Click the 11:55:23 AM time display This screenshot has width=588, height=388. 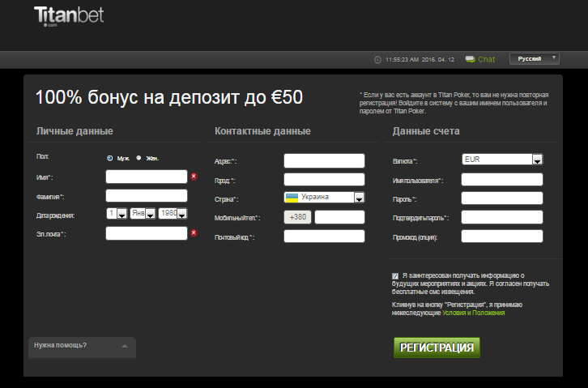click(x=402, y=60)
